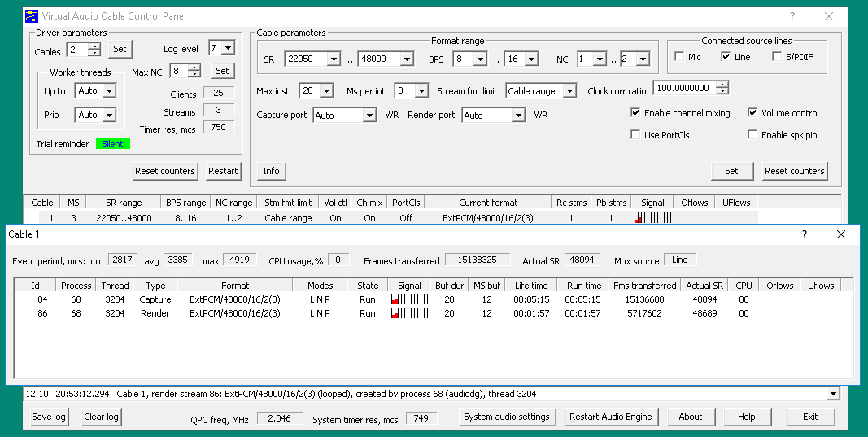Click the Clock corr ratio value field

[x=685, y=88]
